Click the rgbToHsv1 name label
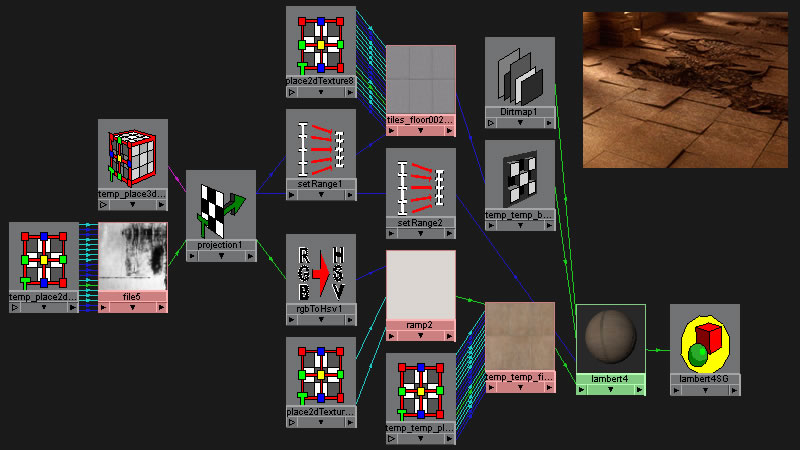This screenshot has width=800, height=450. point(321,307)
